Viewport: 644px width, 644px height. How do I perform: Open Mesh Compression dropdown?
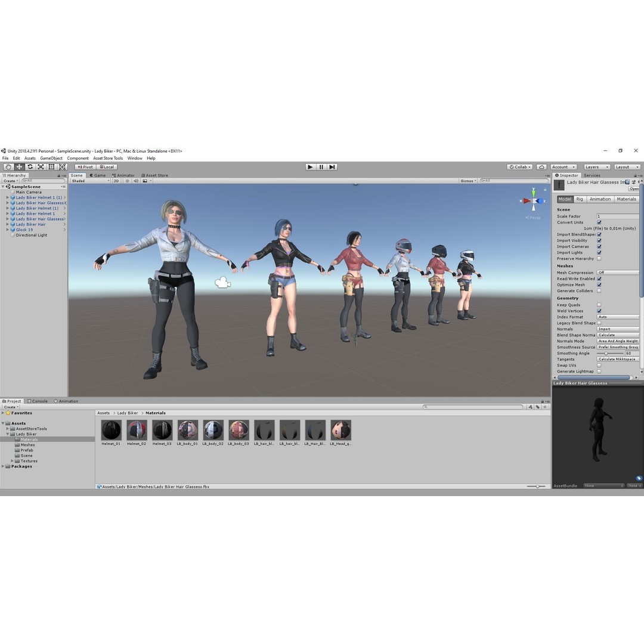click(618, 273)
